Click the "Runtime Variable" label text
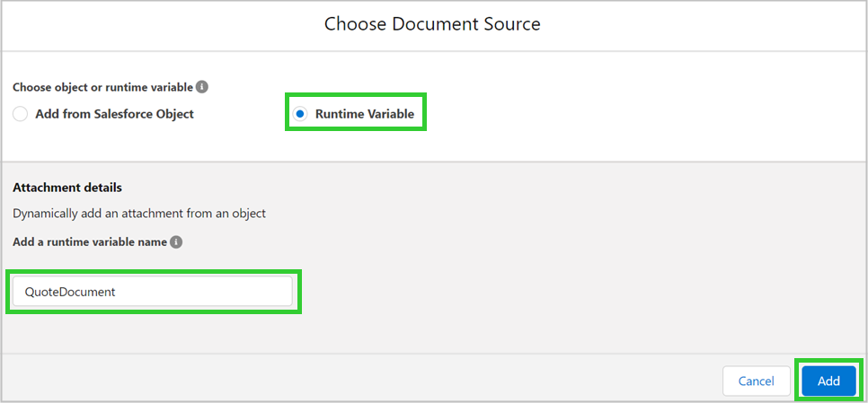The image size is (868, 403). (x=364, y=114)
